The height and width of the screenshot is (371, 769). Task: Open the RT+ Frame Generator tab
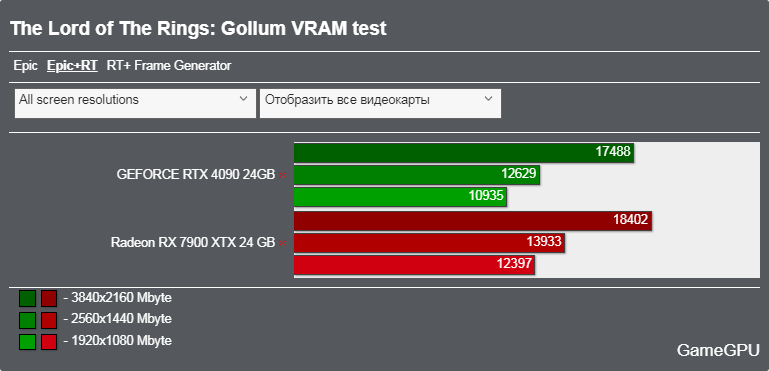point(169,66)
